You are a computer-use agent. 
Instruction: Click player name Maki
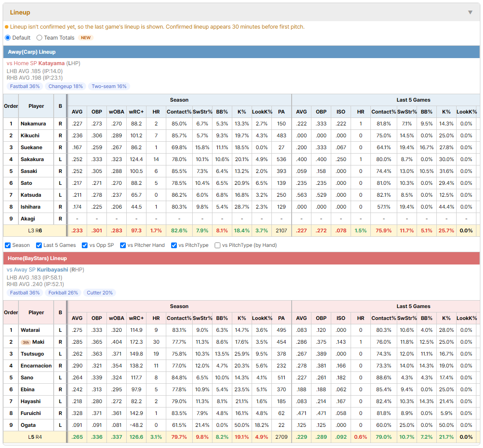point(38,342)
